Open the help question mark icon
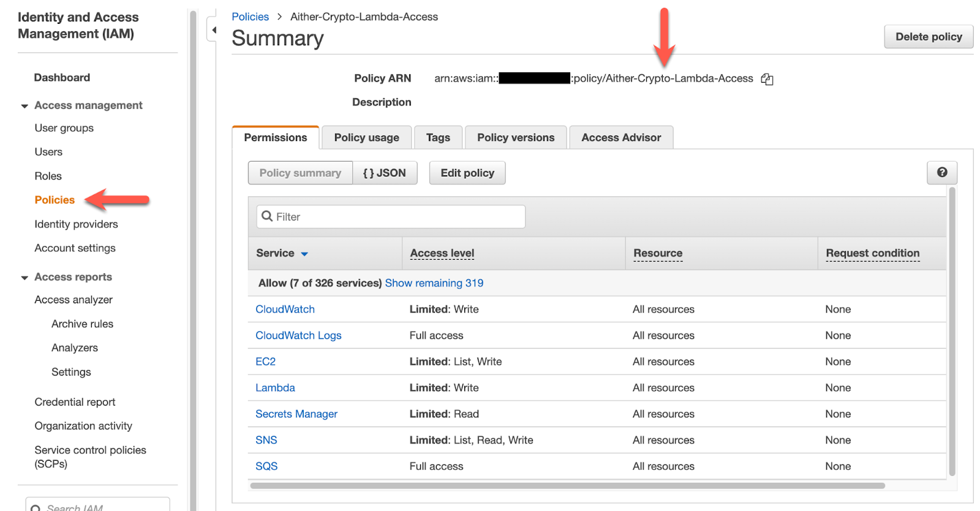Image resolution: width=980 pixels, height=511 pixels. [941, 173]
